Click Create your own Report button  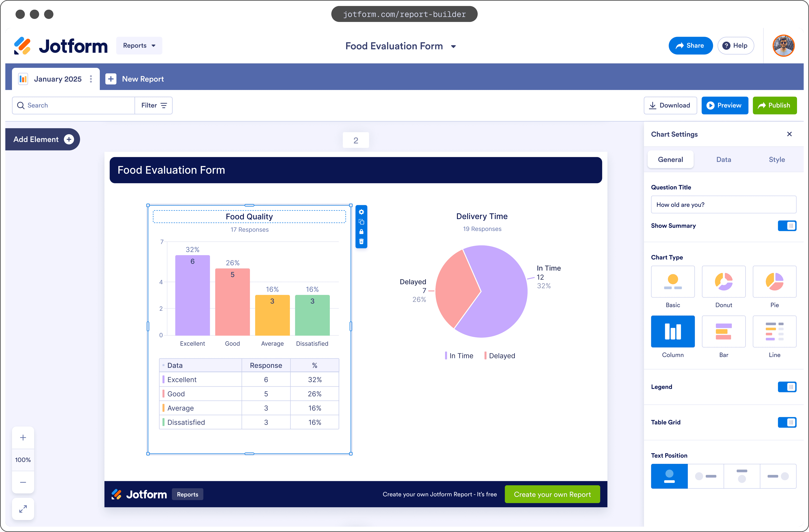(x=552, y=494)
